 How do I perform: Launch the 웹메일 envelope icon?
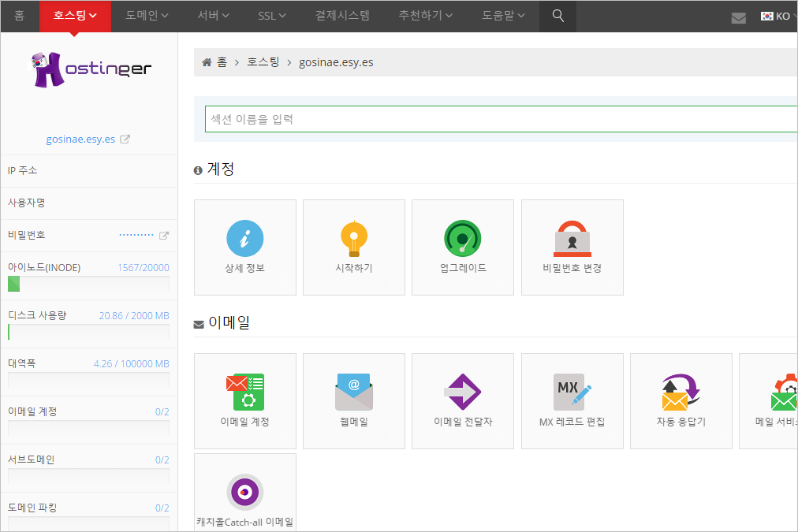[x=353, y=392]
